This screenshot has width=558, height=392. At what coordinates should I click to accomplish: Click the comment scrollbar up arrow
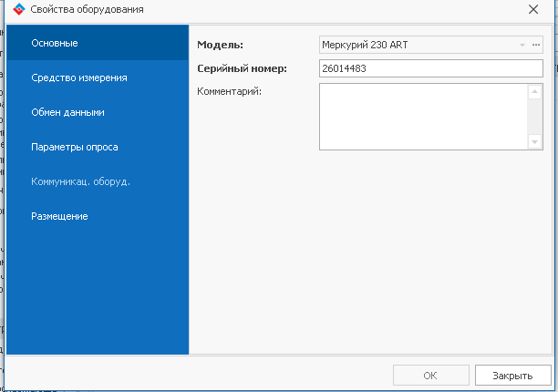tap(534, 92)
